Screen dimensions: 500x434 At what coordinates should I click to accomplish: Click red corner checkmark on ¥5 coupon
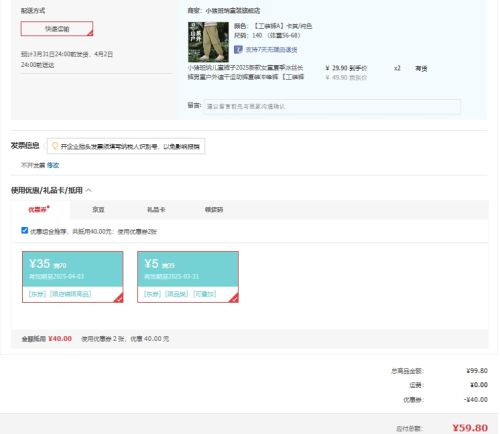pos(234,298)
